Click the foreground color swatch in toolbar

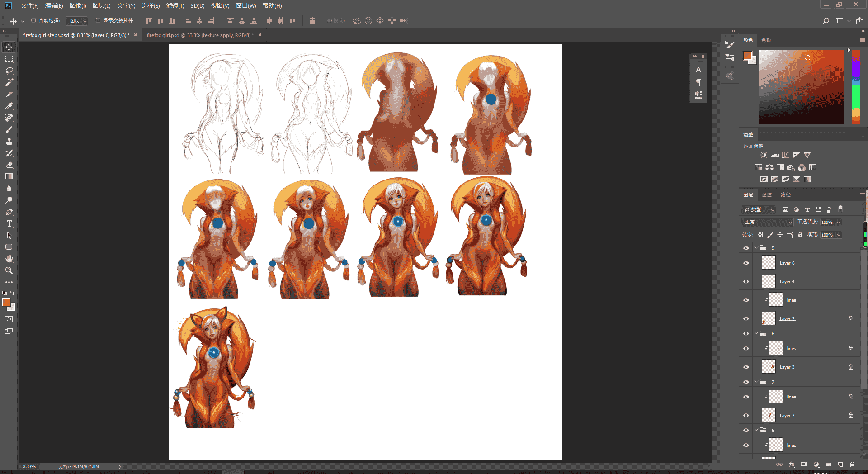[x=6, y=302]
